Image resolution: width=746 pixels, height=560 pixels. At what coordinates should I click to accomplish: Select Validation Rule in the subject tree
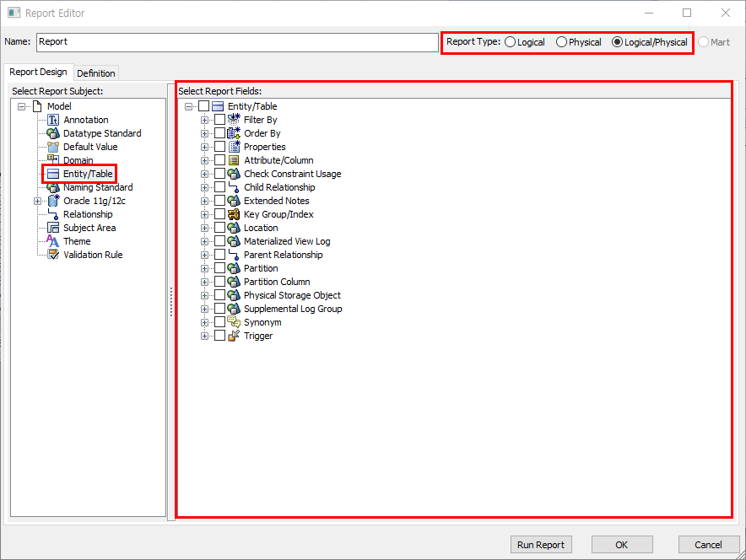pos(93,255)
